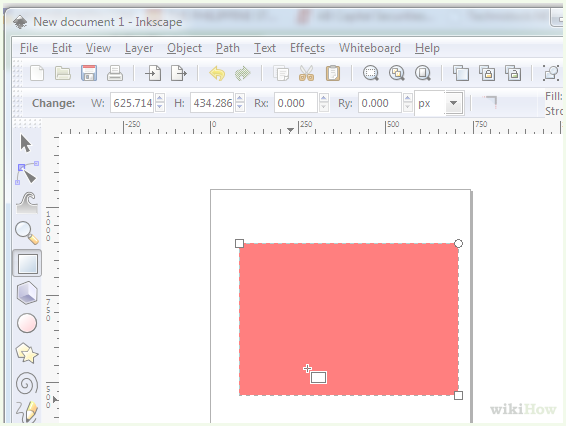Increase width with W spinner up arrow
This screenshot has width=566, height=426.
[160, 98]
